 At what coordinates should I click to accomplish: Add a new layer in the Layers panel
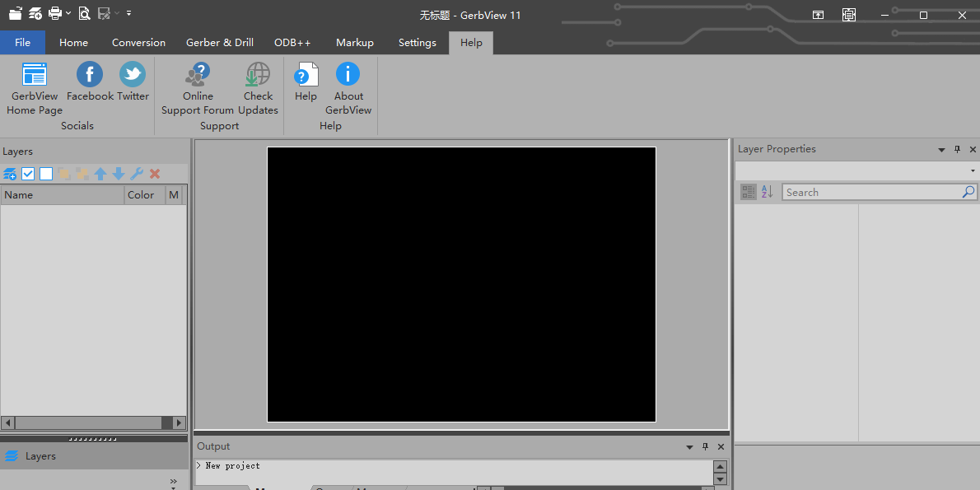coord(10,174)
